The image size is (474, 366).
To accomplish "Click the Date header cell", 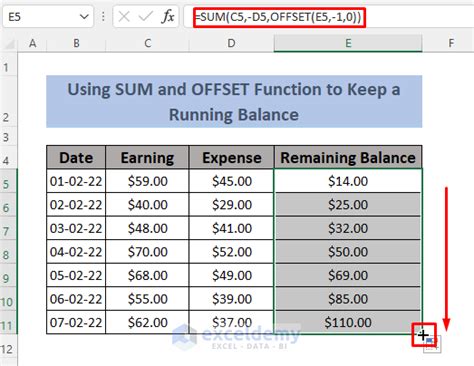I will click(x=76, y=157).
